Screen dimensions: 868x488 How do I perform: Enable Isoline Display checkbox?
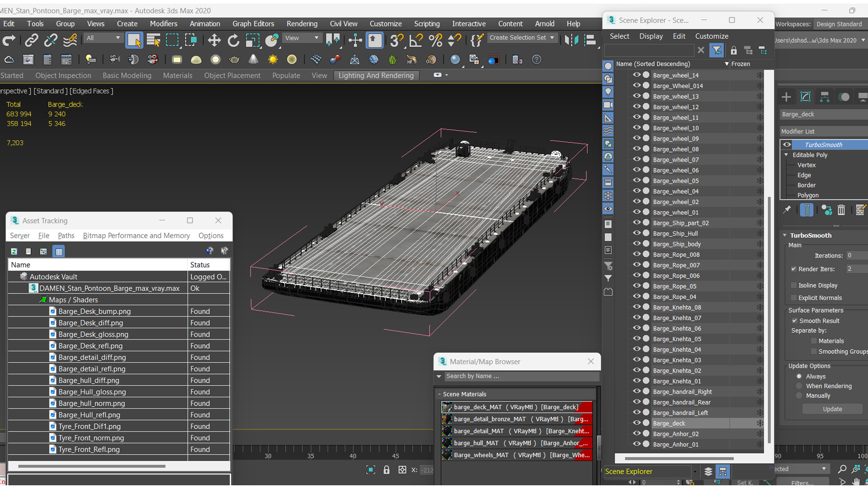coord(794,285)
